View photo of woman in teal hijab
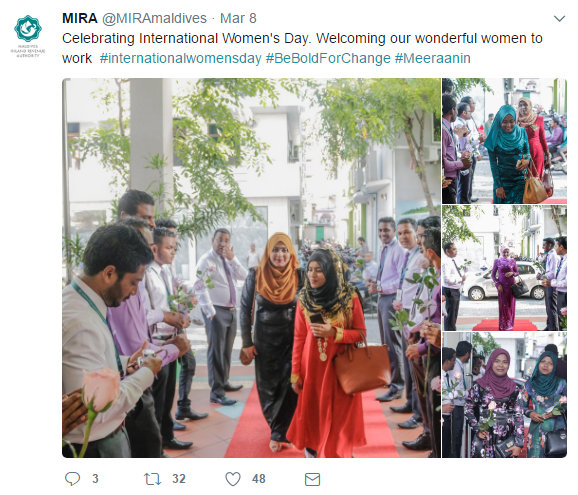This screenshot has width=578, height=495. click(x=504, y=141)
